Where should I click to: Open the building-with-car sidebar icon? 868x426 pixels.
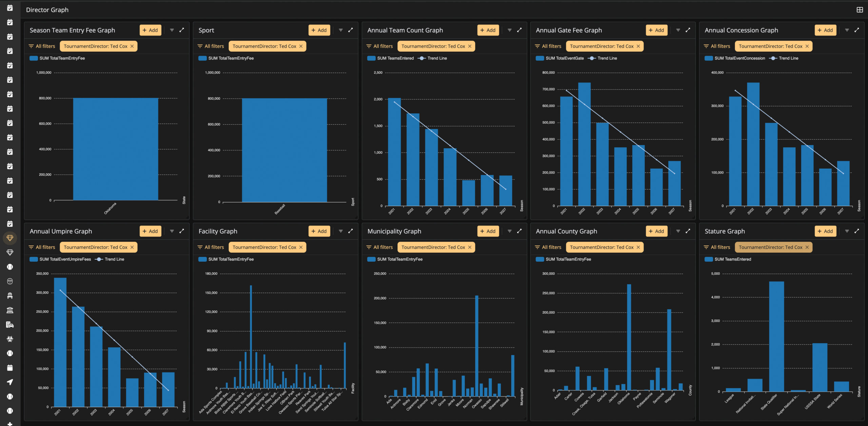coord(10,325)
